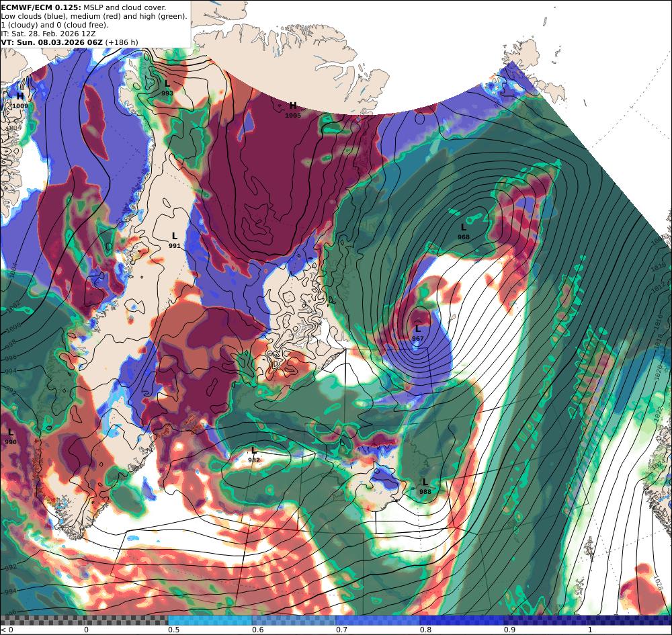Click the init time 'IT: Sat. 28. Feb. 2026 12Z'
This screenshot has width=672, height=635.
(x=48, y=34)
